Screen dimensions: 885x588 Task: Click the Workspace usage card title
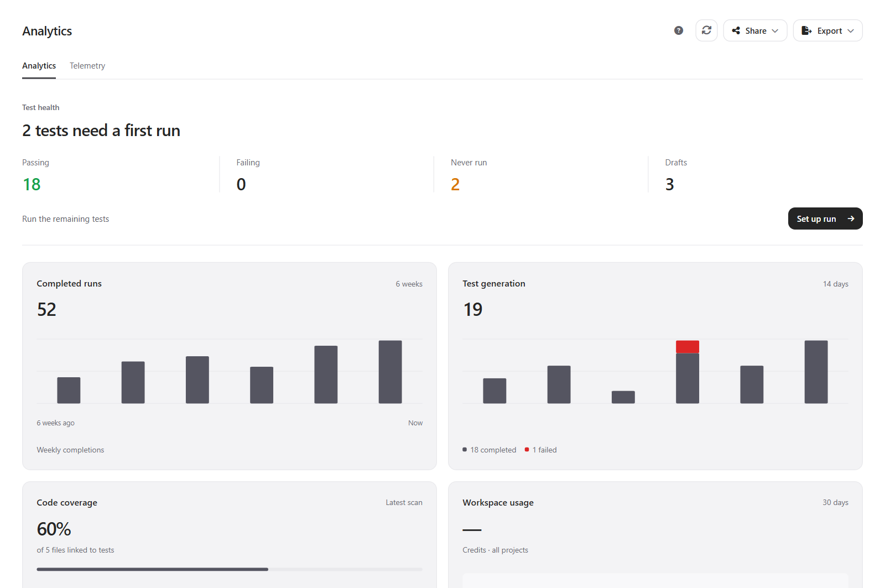498,502
